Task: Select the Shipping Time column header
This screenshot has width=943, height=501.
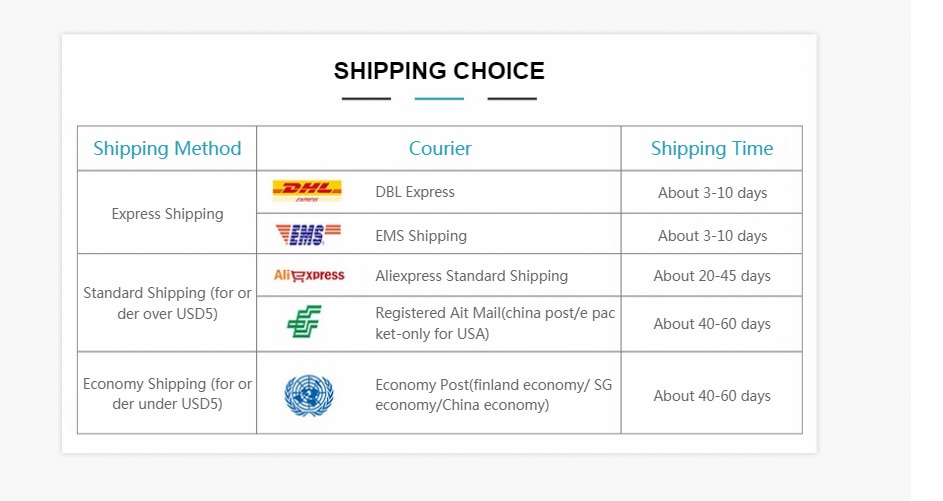Action: pyautogui.click(x=711, y=148)
